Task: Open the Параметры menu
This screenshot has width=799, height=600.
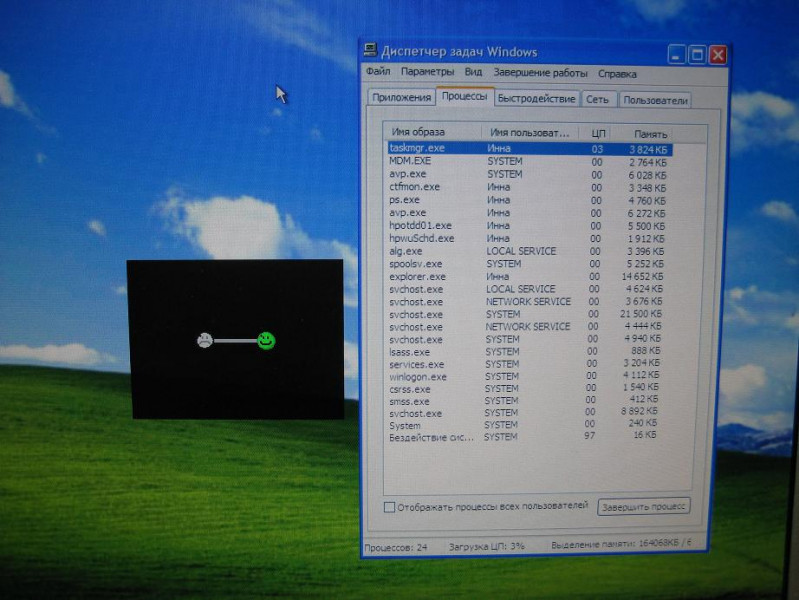Action: pos(427,72)
